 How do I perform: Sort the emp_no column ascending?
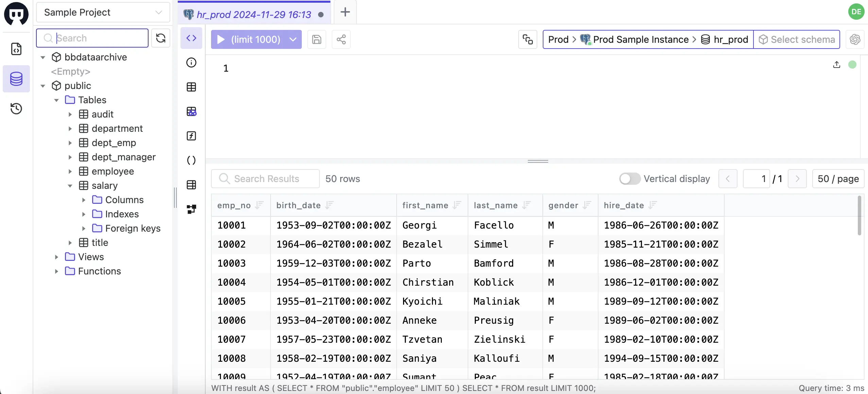click(x=260, y=205)
